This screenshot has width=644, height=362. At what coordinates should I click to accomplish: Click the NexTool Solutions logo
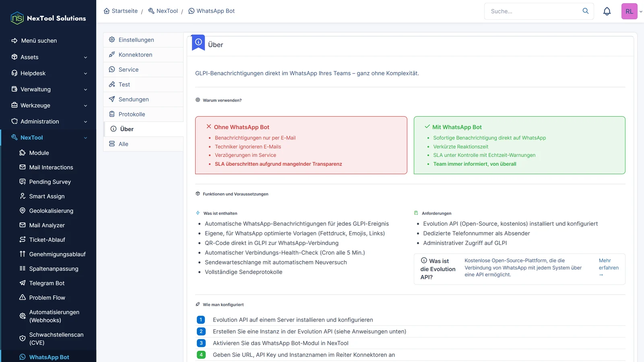click(x=48, y=18)
